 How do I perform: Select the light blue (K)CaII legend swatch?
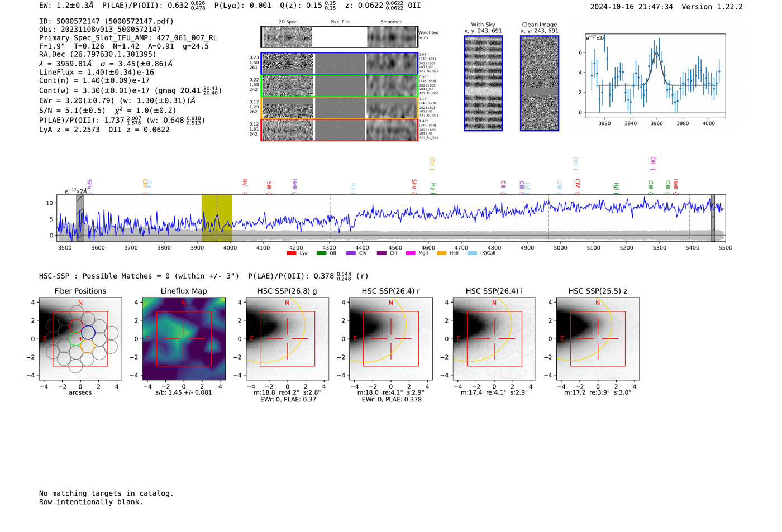[x=473, y=253]
